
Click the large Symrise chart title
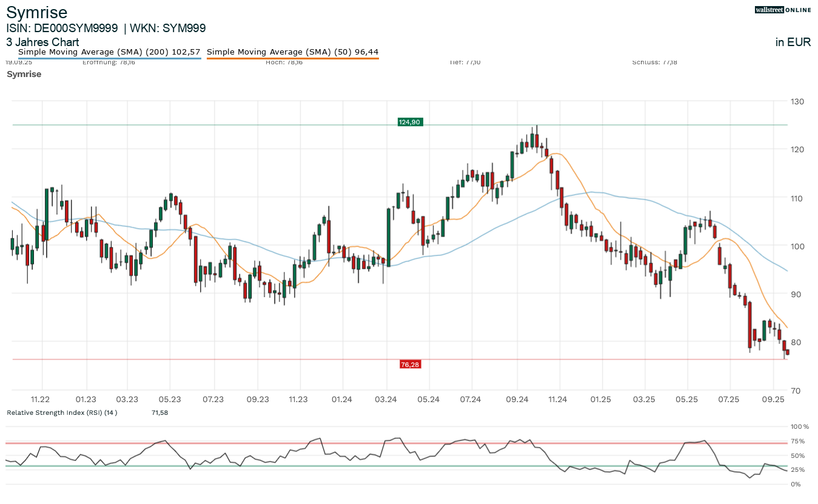coord(37,12)
